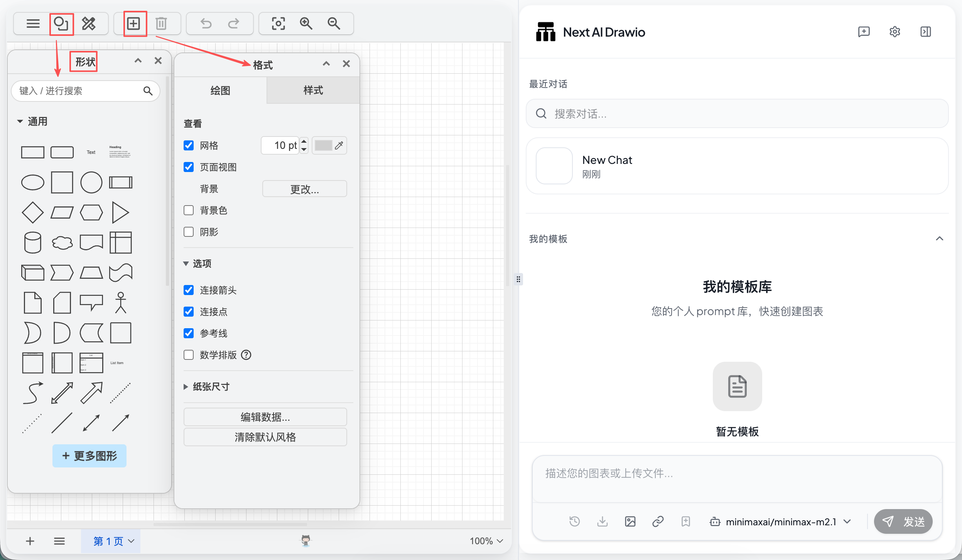Click the bookmark plus icon in chat toolbar
This screenshot has width=962, height=560.
click(x=686, y=521)
